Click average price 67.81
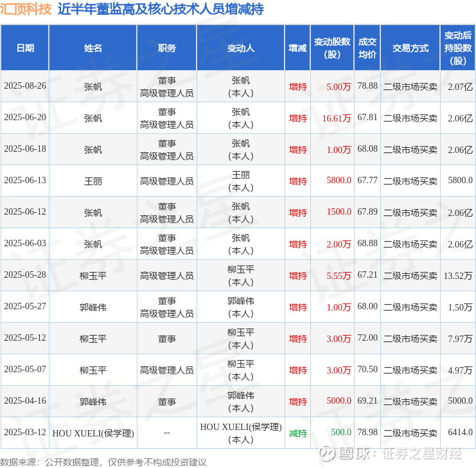The height and width of the screenshot is (468, 476). (x=367, y=117)
